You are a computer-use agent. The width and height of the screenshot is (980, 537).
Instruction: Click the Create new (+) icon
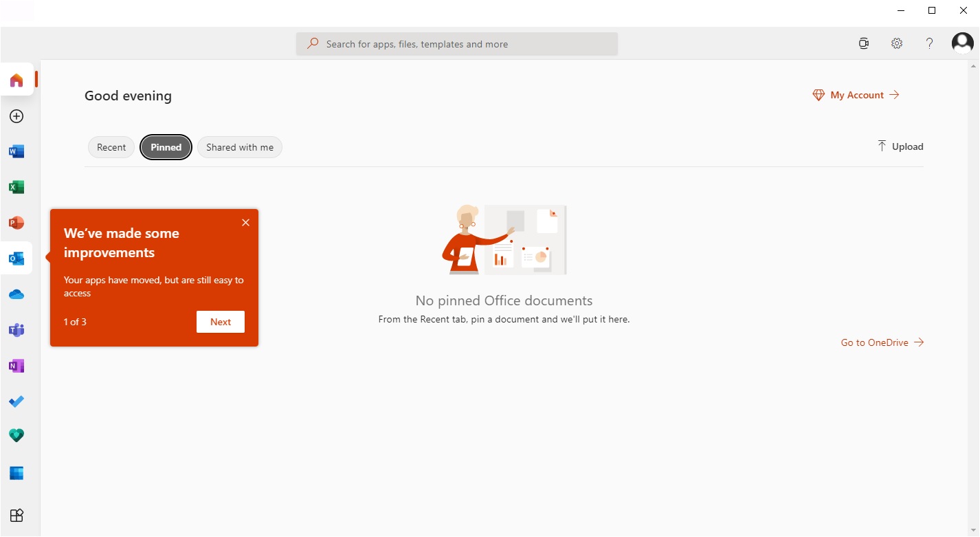(16, 116)
